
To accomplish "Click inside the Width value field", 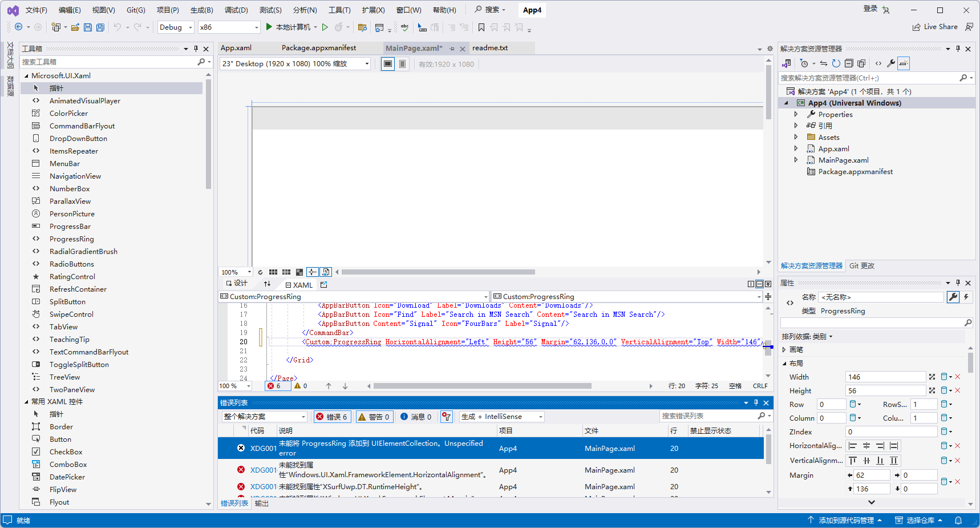I will coord(885,377).
